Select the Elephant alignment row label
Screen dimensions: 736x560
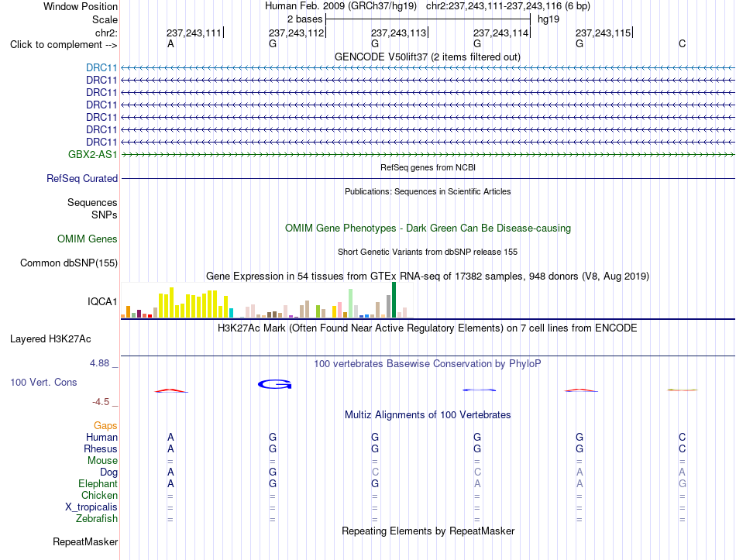[98, 483]
